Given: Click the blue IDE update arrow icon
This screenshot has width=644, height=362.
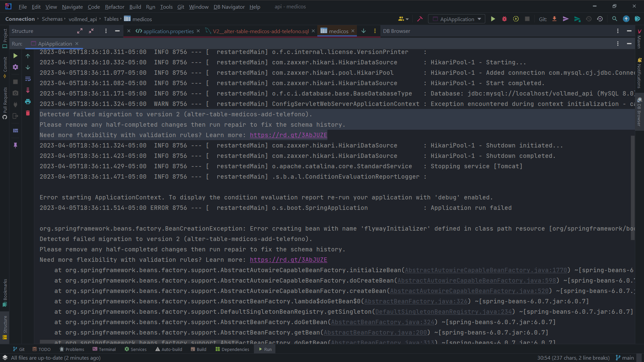Looking at the screenshot, I should coord(626,19).
